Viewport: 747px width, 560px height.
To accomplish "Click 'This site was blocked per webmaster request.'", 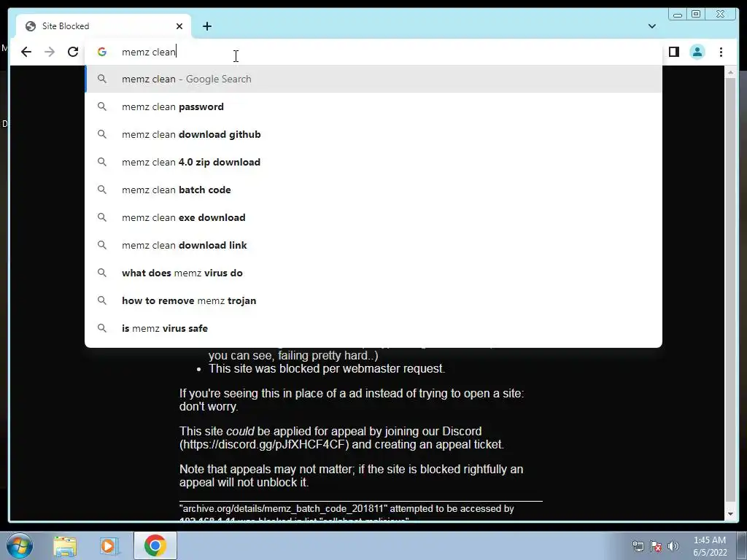I will tap(327, 368).
